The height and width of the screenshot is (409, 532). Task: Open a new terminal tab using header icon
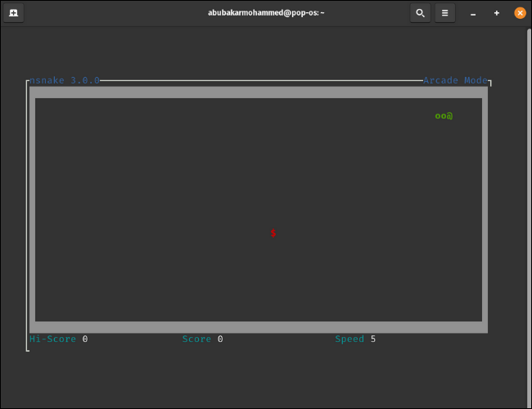click(x=14, y=13)
